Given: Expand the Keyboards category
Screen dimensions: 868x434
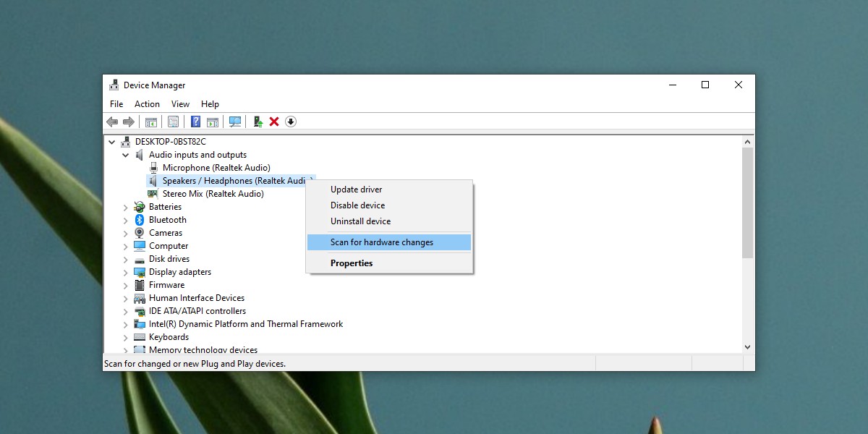Looking at the screenshot, I should click(125, 337).
